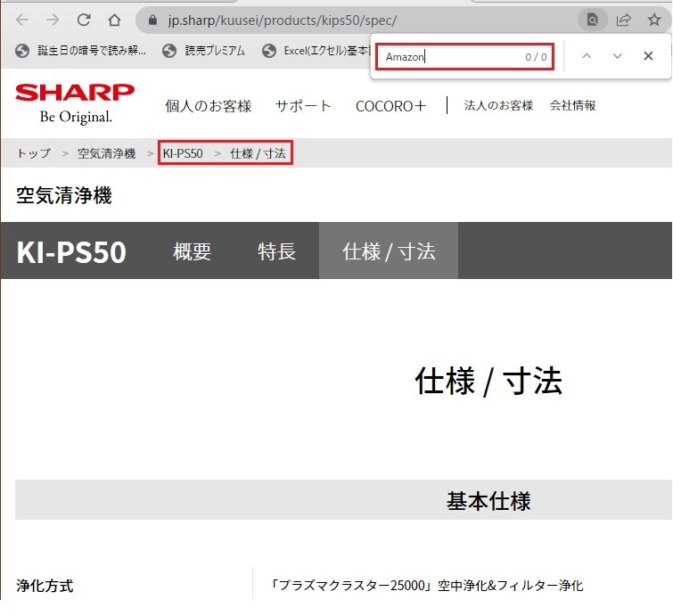Click the browser forward arrow
Image resolution: width=673 pixels, height=616 pixels.
53,20
